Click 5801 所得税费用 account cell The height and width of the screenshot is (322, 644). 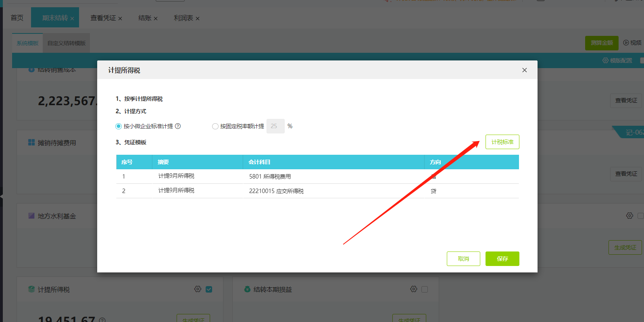[x=270, y=177]
